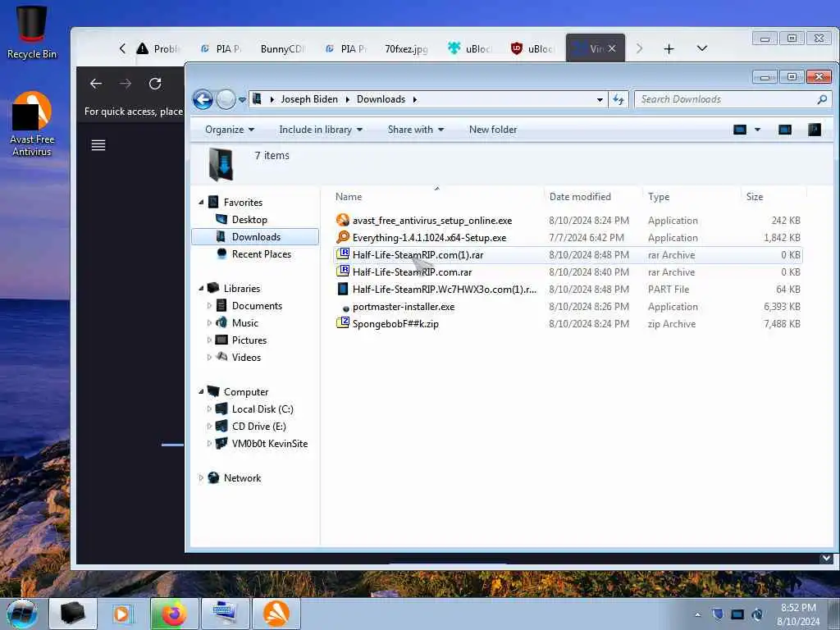Click the avast_free_antivirus_setup_online.exe file icon

(x=342, y=220)
